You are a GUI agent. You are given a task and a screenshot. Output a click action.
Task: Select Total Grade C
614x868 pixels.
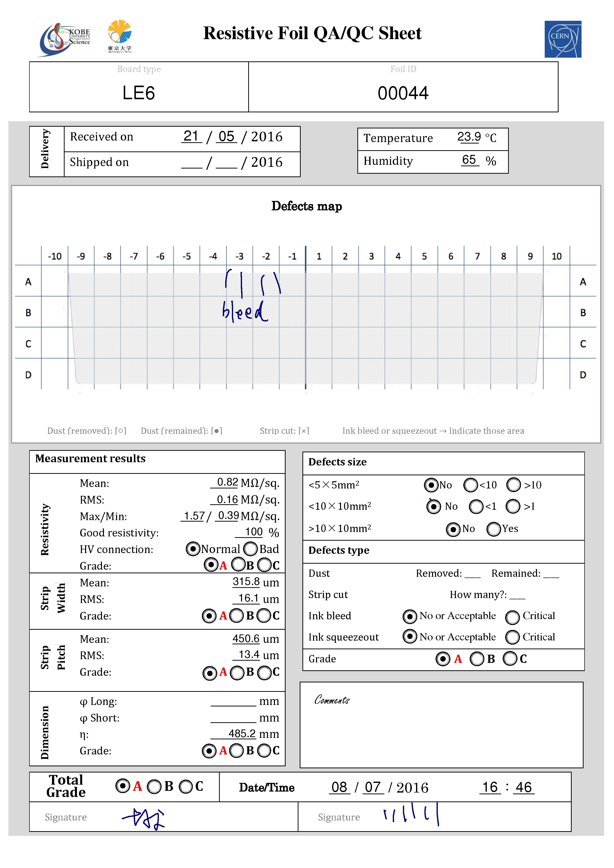pyautogui.click(x=186, y=787)
